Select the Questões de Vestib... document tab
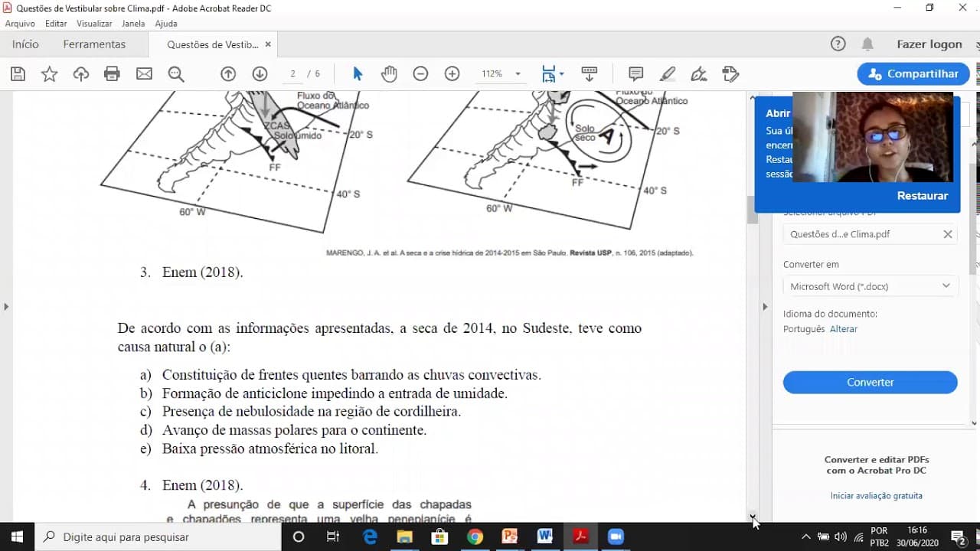This screenshot has width=980, height=551. coord(213,44)
